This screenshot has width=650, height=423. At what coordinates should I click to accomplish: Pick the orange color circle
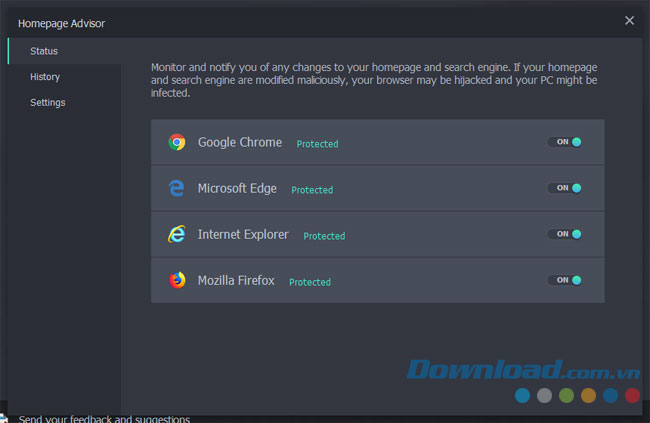588,396
